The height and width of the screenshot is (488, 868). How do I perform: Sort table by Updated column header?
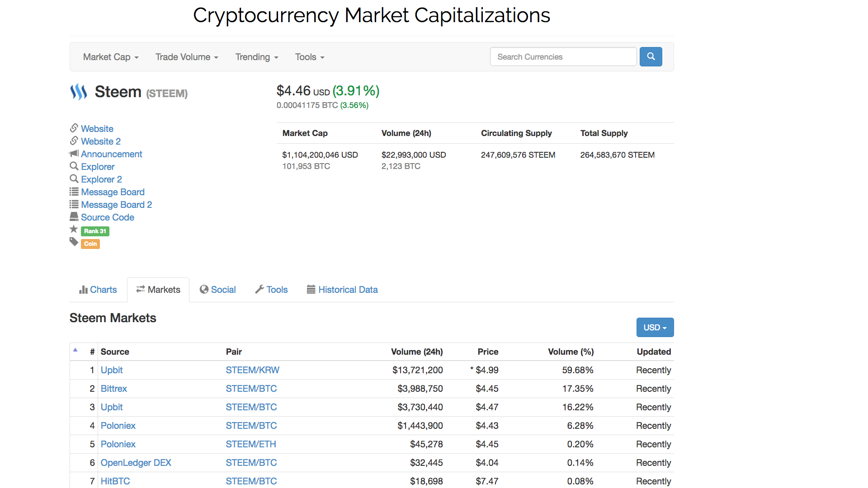pos(654,352)
